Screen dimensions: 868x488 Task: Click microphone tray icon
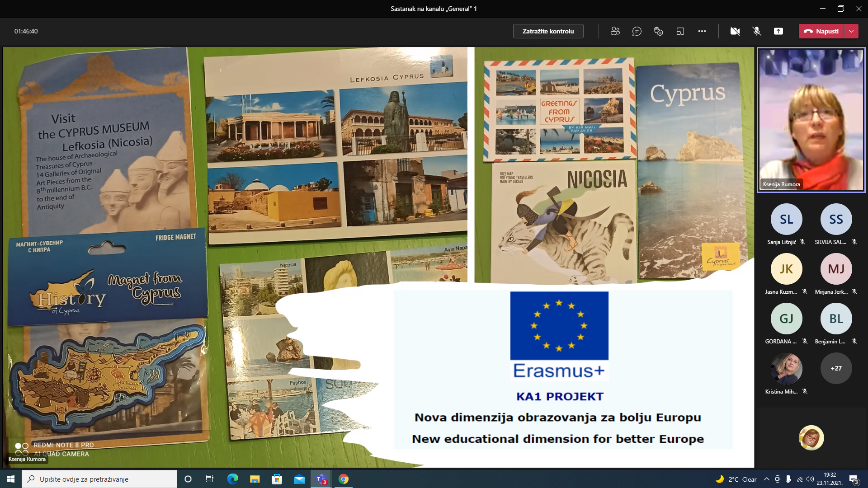pos(788,479)
